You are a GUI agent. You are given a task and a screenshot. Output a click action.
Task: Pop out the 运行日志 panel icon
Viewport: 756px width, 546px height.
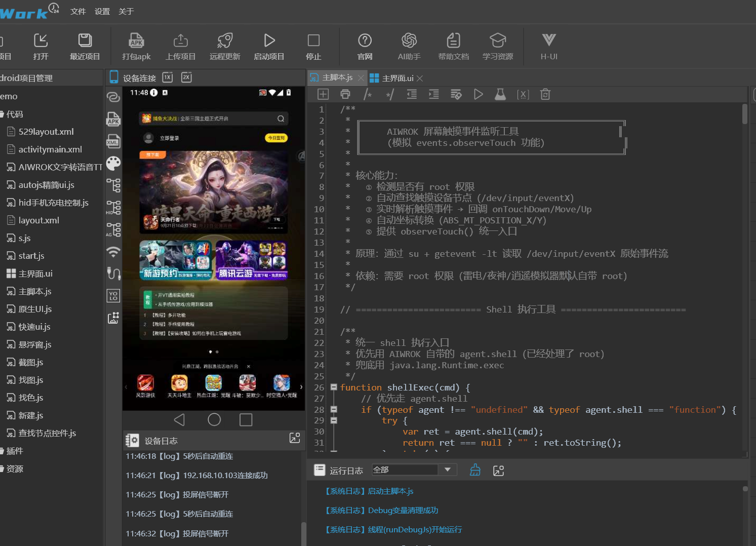coord(498,471)
